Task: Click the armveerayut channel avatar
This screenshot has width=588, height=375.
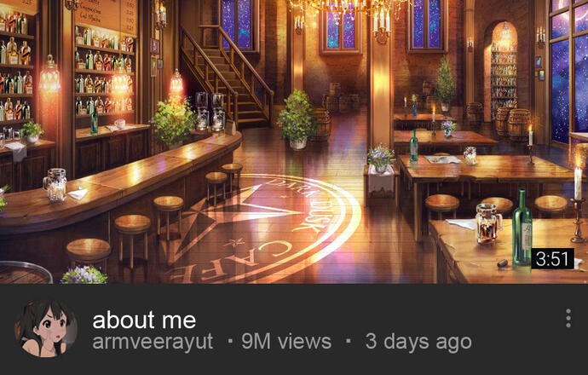Action: click(46, 328)
